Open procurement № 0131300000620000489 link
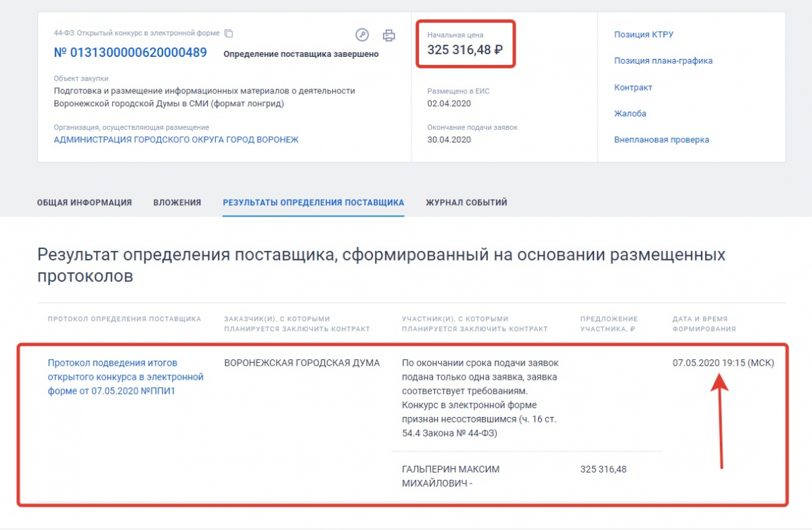 click(131, 53)
